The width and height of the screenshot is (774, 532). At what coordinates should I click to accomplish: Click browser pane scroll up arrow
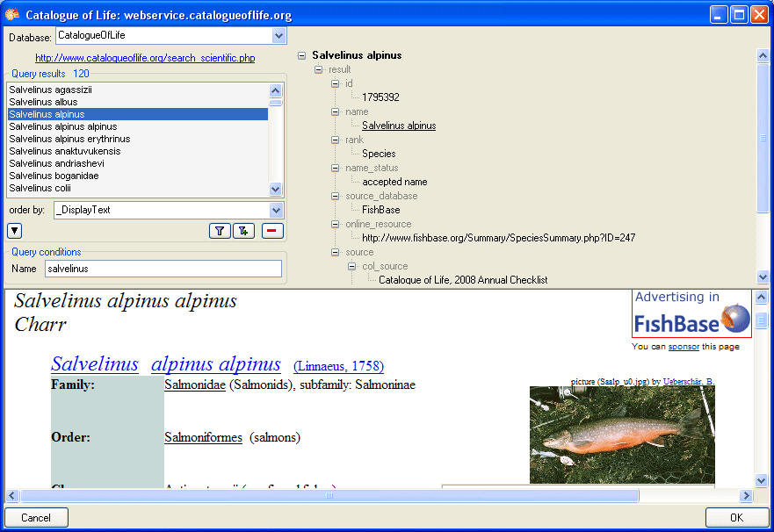(x=761, y=297)
